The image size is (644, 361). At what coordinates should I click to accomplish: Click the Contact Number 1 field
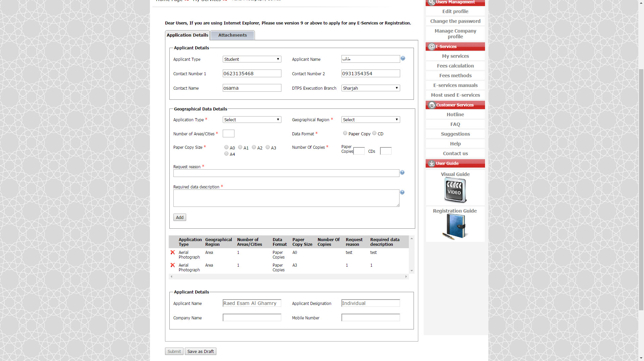point(252,74)
